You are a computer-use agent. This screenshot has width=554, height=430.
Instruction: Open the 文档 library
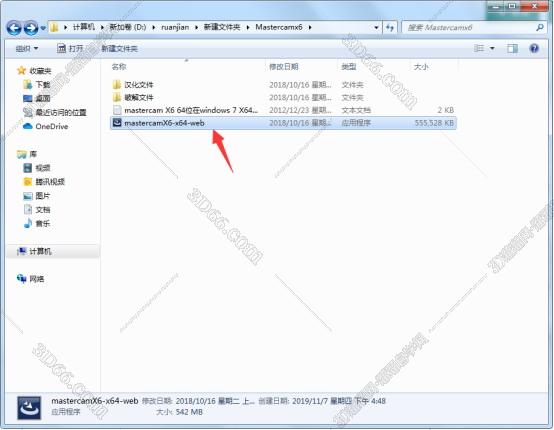tap(43, 210)
